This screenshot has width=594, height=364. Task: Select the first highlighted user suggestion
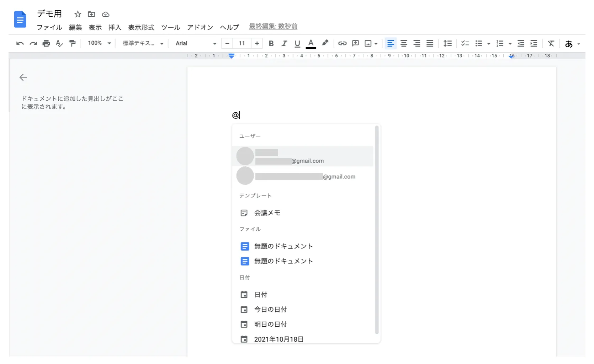coord(303,156)
